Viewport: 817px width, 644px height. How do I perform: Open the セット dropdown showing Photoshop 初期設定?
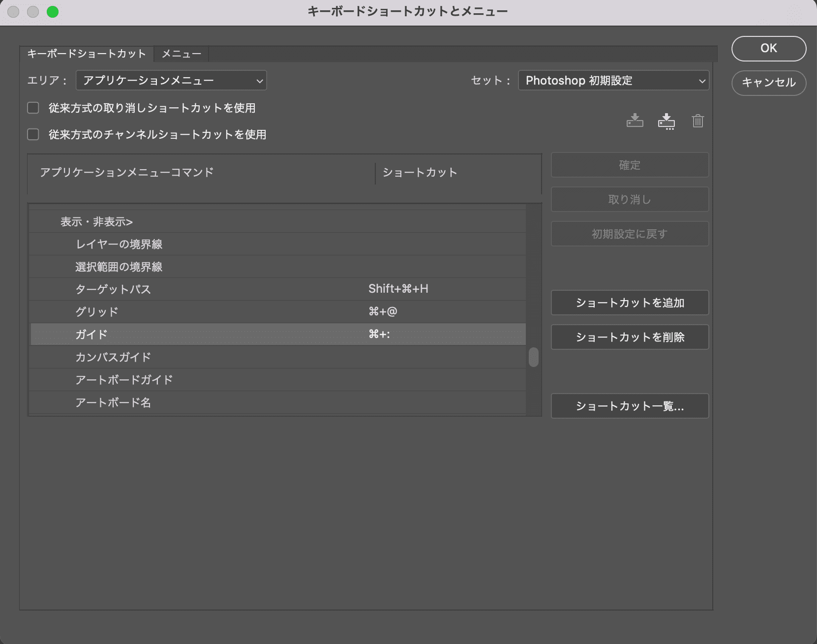(x=613, y=80)
